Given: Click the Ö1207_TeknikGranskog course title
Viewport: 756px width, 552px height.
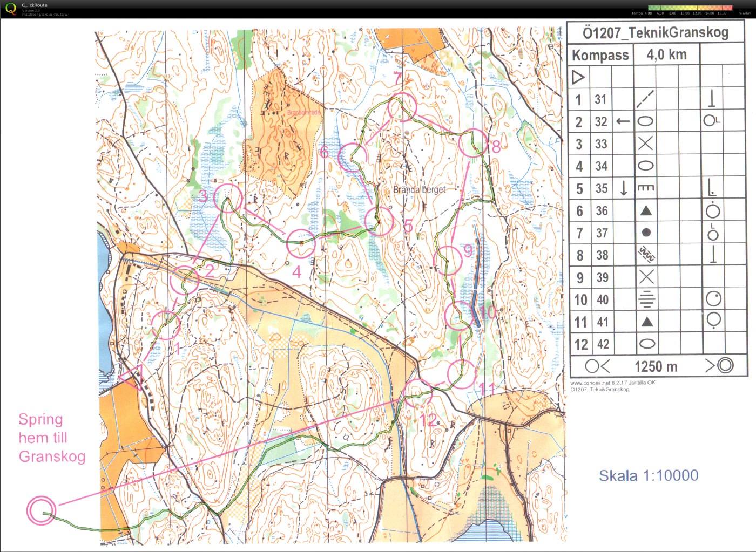Looking at the screenshot, I should click(x=656, y=33).
